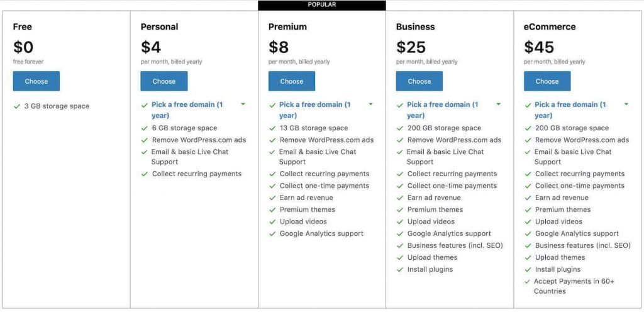The height and width of the screenshot is (312, 644).
Task: Open Business 'Pick a free domain' link
Action: [x=443, y=110]
